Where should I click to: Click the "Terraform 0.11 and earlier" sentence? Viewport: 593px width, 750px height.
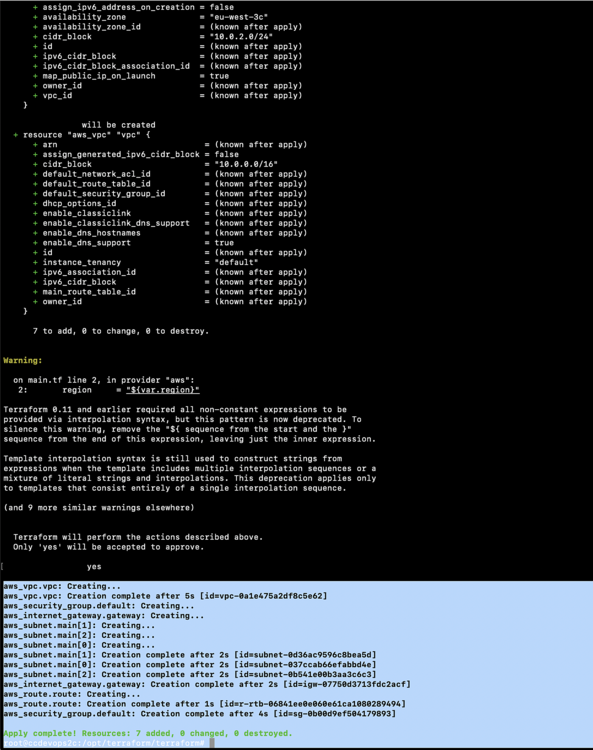click(x=175, y=409)
